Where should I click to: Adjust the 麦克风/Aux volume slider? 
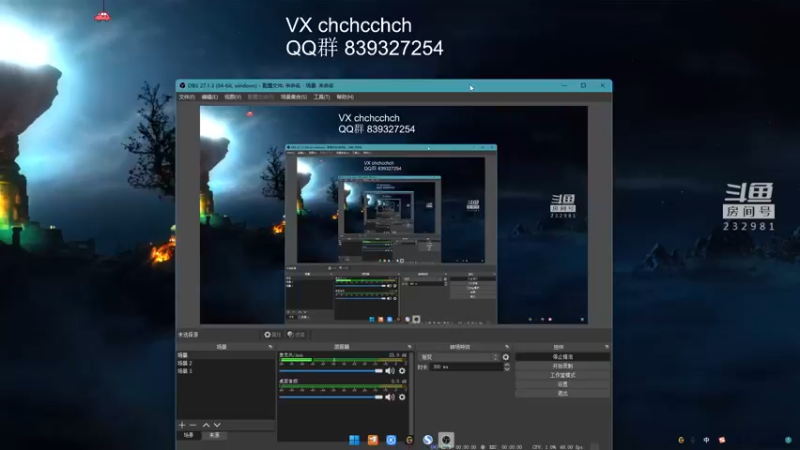[331, 371]
